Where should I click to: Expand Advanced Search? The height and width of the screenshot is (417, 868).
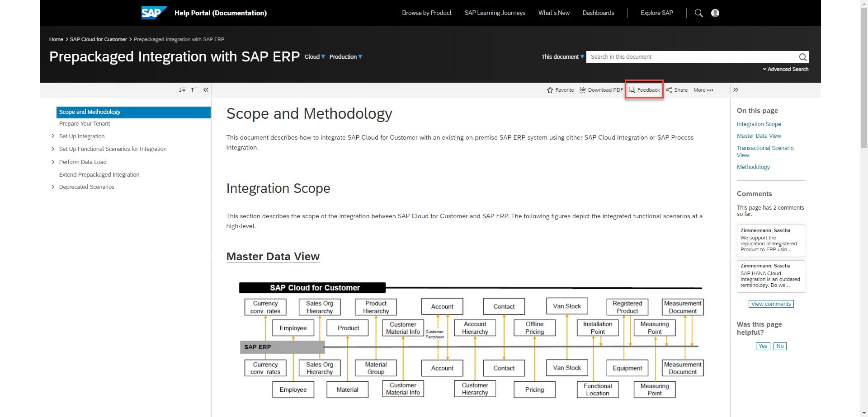785,69
